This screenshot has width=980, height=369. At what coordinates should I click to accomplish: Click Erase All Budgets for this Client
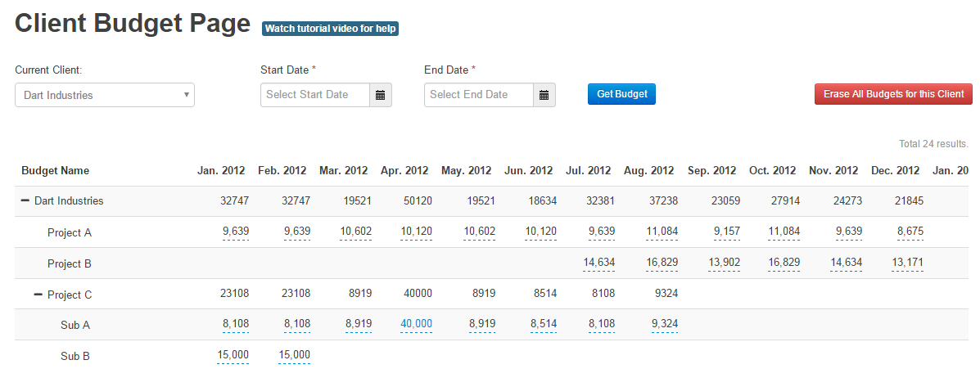[893, 93]
